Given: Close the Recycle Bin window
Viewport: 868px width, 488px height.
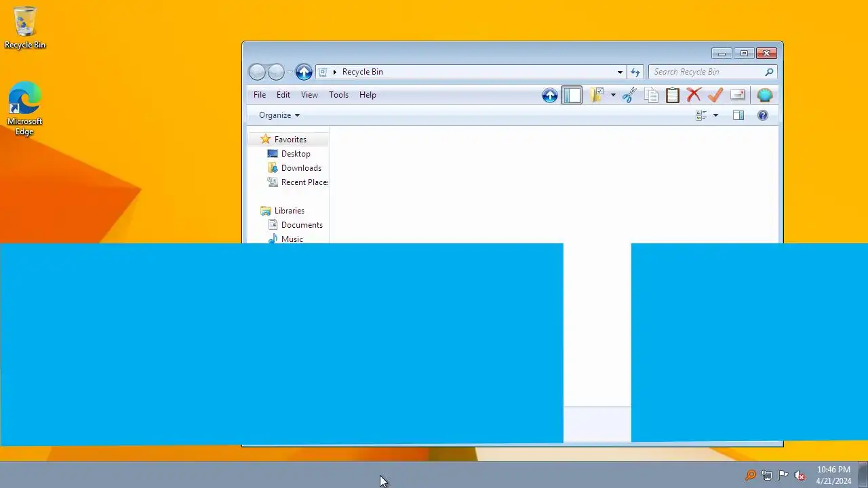Looking at the screenshot, I should [x=766, y=54].
